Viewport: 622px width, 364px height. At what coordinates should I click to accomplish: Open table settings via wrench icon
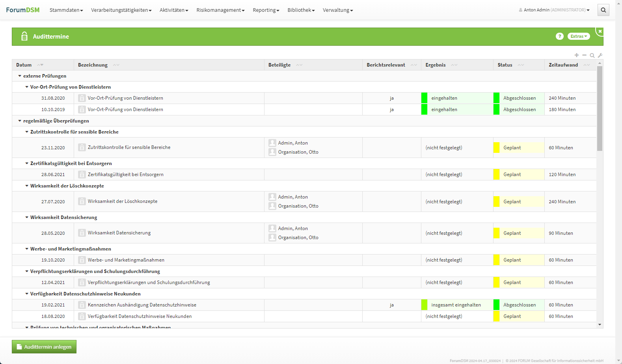click(600, 56)
